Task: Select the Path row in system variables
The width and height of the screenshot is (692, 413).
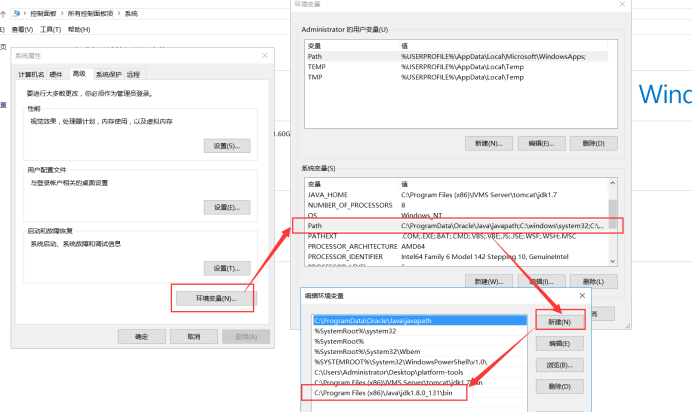Action: (x=456, y=226)
